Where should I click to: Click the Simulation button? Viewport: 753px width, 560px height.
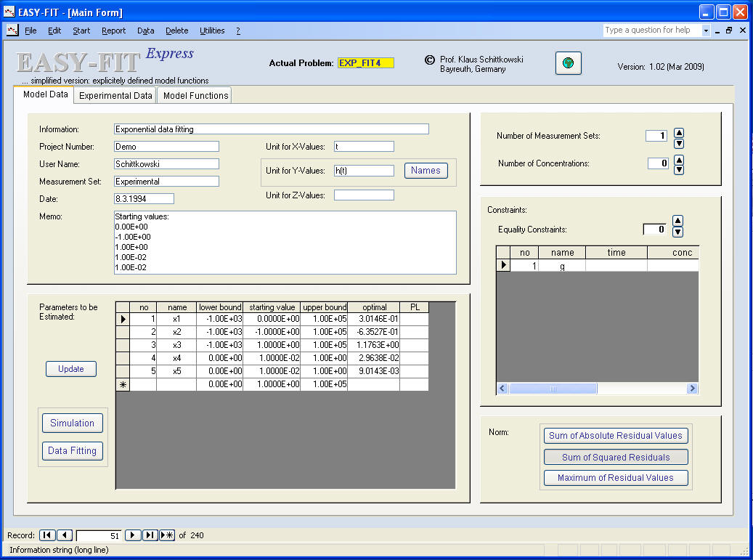pos(72,423)
